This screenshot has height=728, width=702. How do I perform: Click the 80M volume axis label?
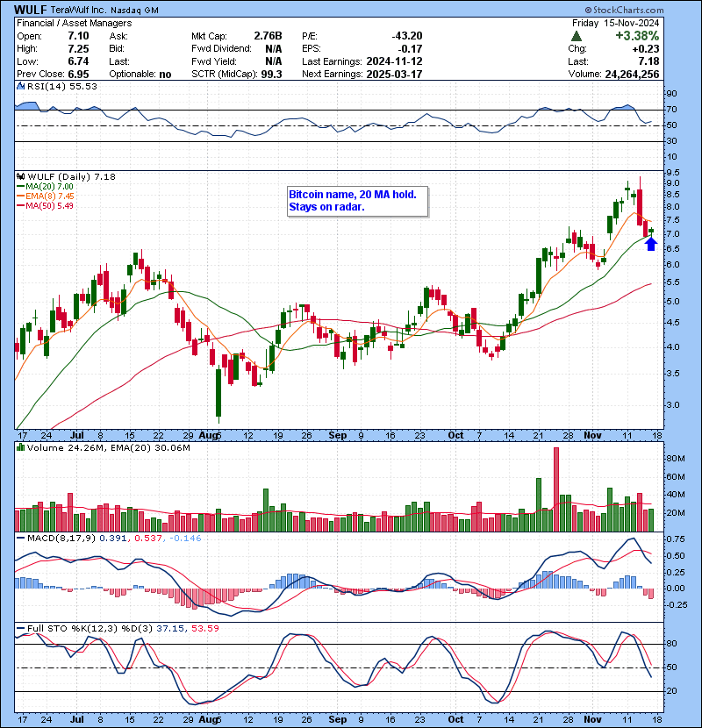[676, 459]
